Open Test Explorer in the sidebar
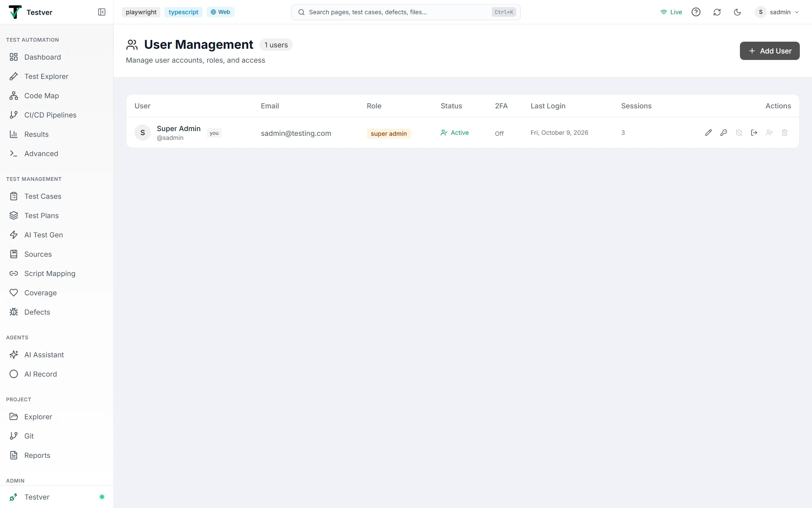This screenshot has height=508, width=812. pos(57,77)
